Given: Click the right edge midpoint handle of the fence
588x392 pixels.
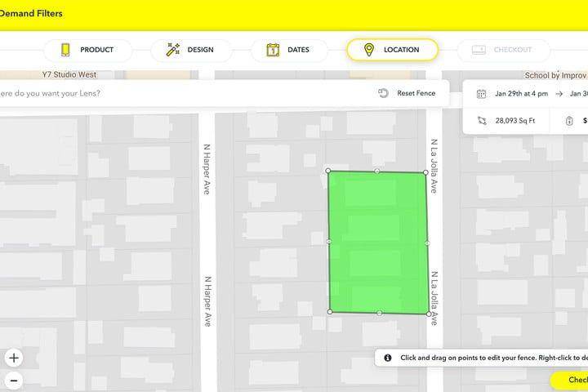Looking at the screenshot, I should coord(427,243).
